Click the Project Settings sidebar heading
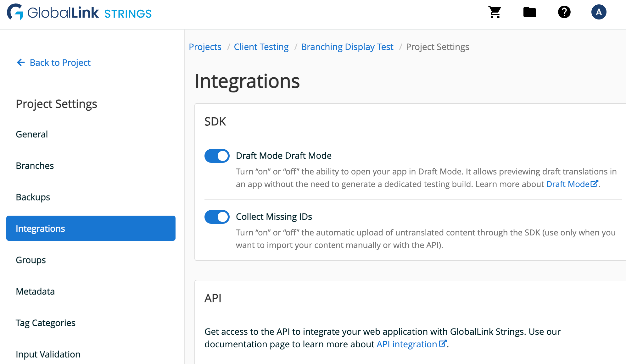The image size is (626, 364). click(x=57, y=104)
